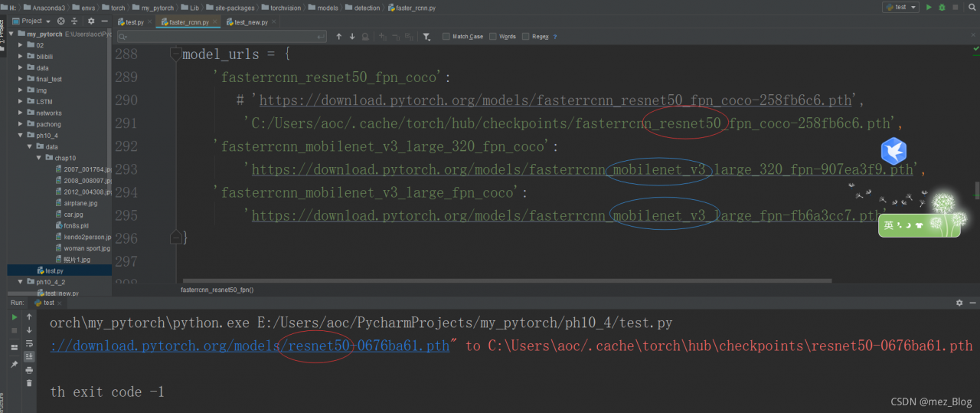
Task: Enable Words checkbox
Action: pyautogui.click(x=492, y=36)
